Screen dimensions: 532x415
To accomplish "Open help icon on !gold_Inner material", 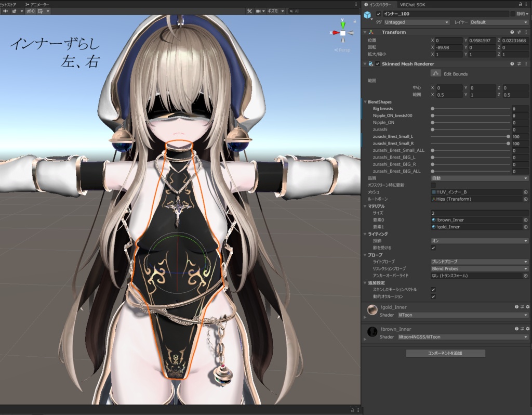I will point(516,307).
